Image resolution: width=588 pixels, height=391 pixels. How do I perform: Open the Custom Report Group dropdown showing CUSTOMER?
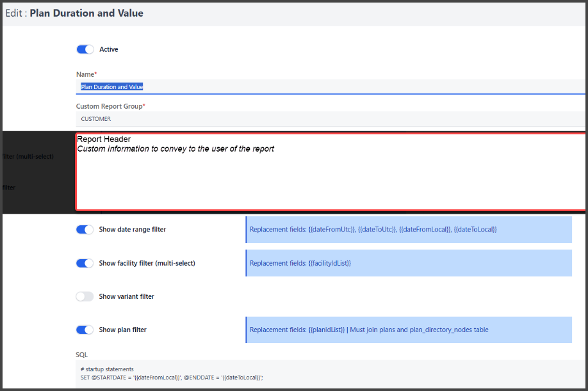pos(331,119)
